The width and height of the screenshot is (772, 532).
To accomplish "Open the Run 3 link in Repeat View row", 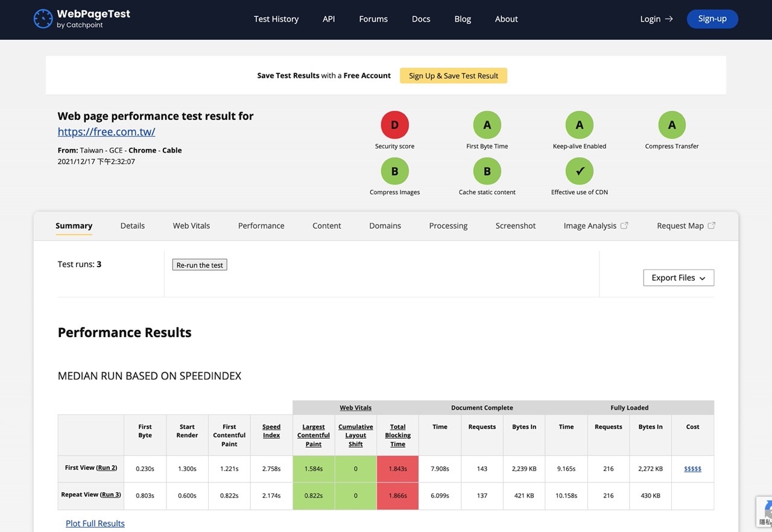I will tap(110, 495).
